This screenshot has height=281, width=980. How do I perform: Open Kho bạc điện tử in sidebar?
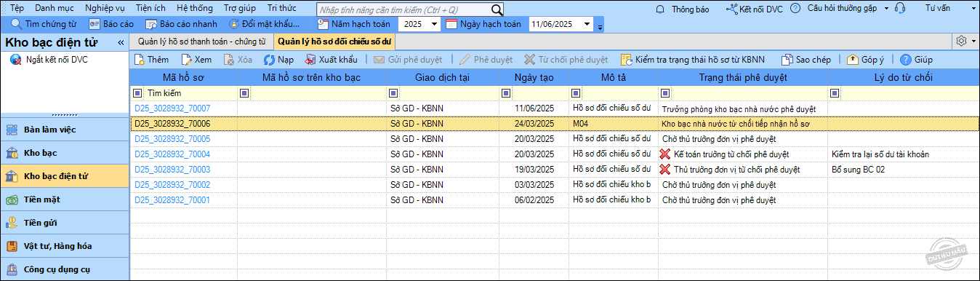click(65, 176)
